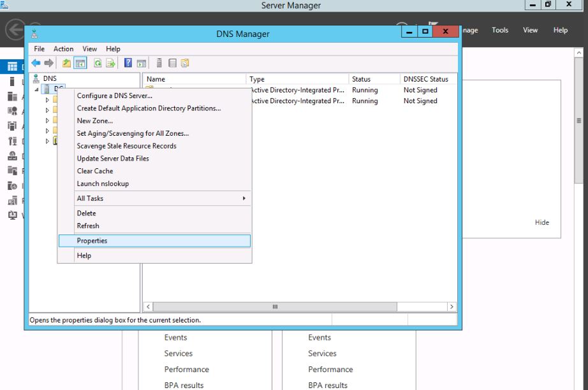The height and width of the screenshot is (390, 588).
Task: Open the File and Storage Services sidebar icon
Action: click(12, 171)
